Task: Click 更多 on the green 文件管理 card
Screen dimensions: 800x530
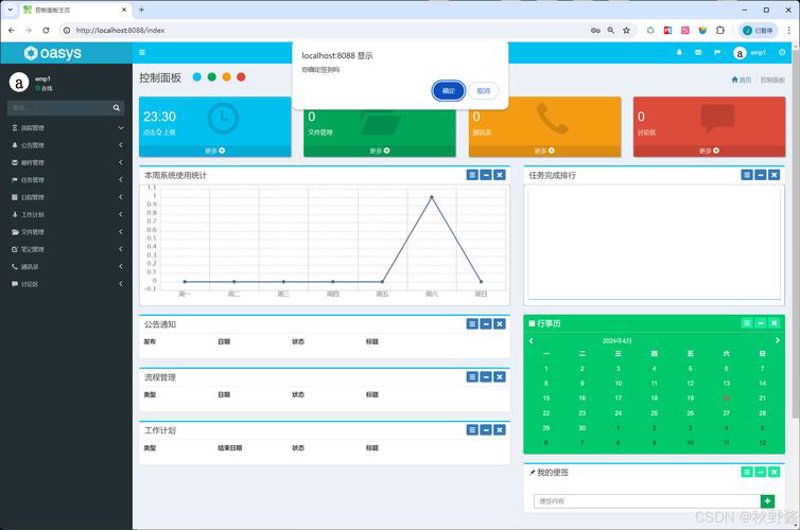Action: pyautogui.click(x=380, y=151)
